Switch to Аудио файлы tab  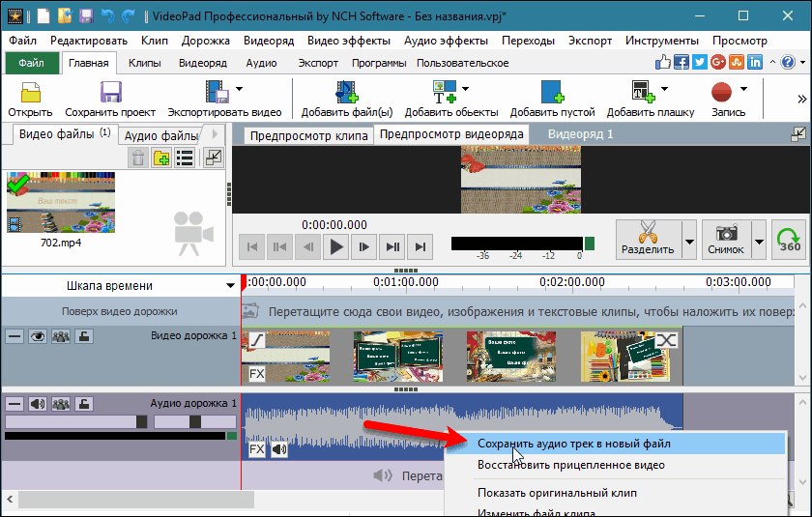click(161, 135)
